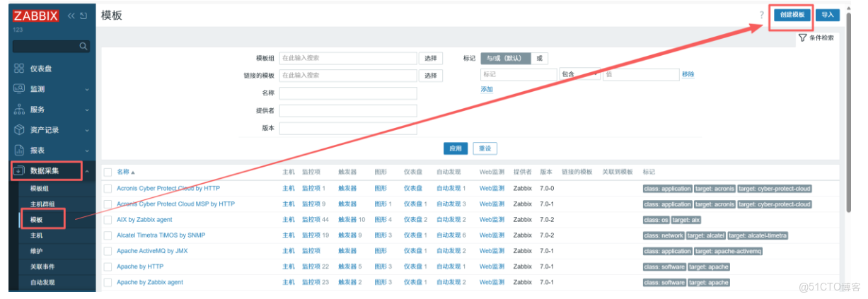Open the Web监测 link for Apache by HTTP
The image size is (868, 299).
click(492, 266)
